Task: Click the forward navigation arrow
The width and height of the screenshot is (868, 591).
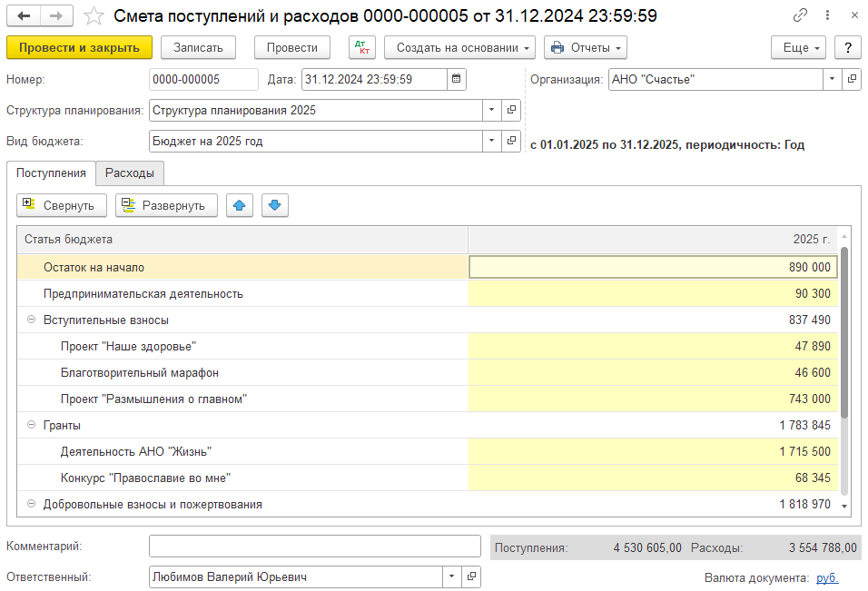Action: (x=56, y=16)
